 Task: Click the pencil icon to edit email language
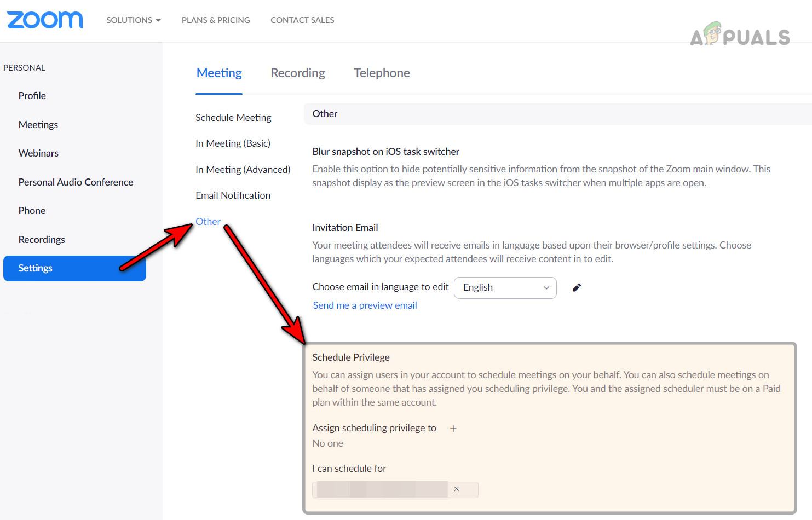tap(576, 287)
